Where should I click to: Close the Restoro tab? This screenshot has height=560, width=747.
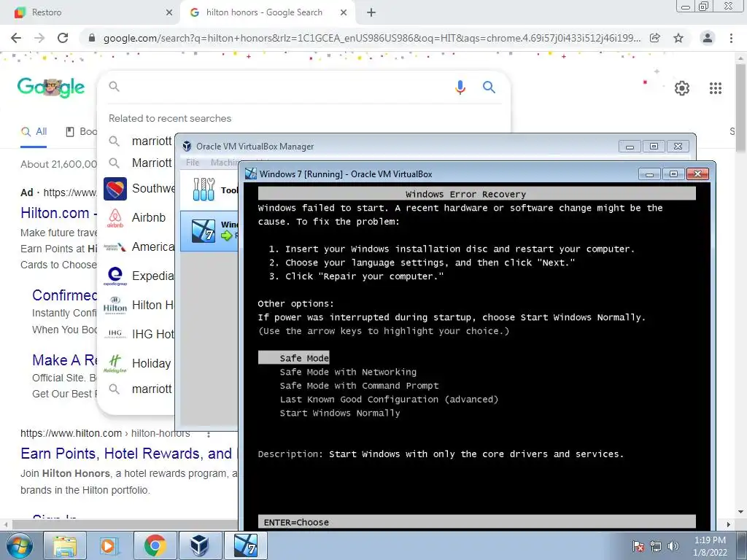(169, 12)
